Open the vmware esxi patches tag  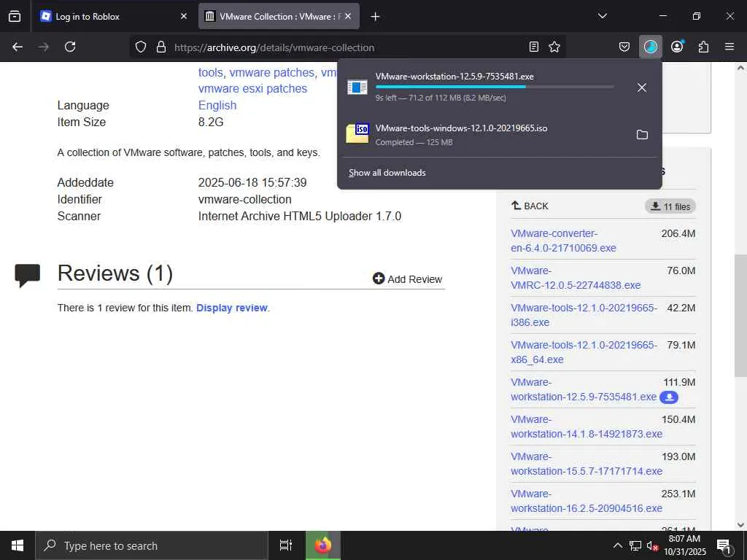(x=252, y=88)
